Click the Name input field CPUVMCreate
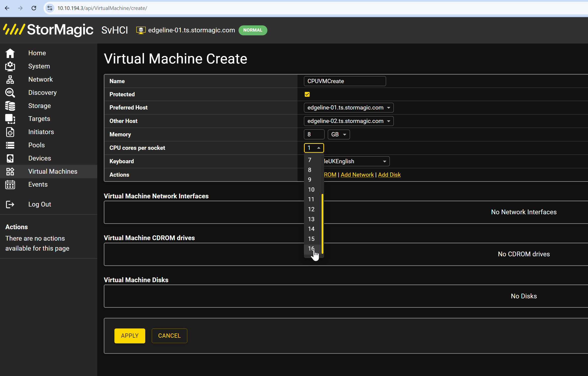The height and width of the screenshot is (376, 588). 345,81
